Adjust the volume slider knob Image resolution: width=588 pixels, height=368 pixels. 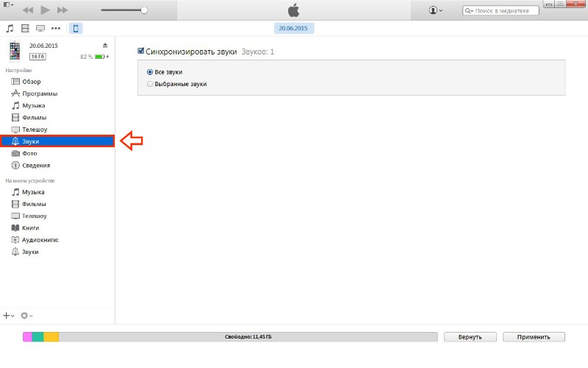click(144, 10)
